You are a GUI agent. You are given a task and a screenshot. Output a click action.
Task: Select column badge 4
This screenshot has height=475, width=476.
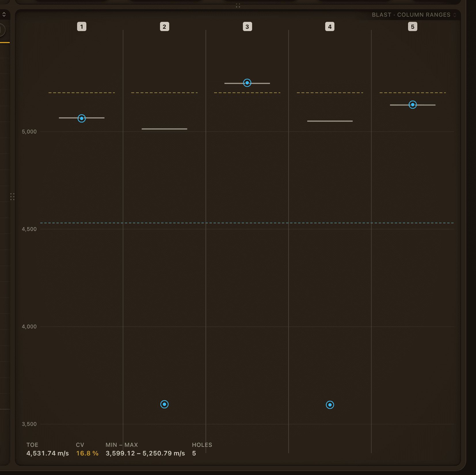point(330,27)
